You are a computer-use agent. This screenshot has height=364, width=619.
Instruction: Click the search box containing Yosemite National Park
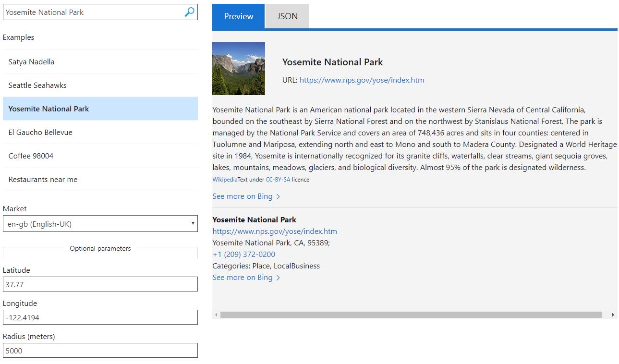(x=100, y=12)
